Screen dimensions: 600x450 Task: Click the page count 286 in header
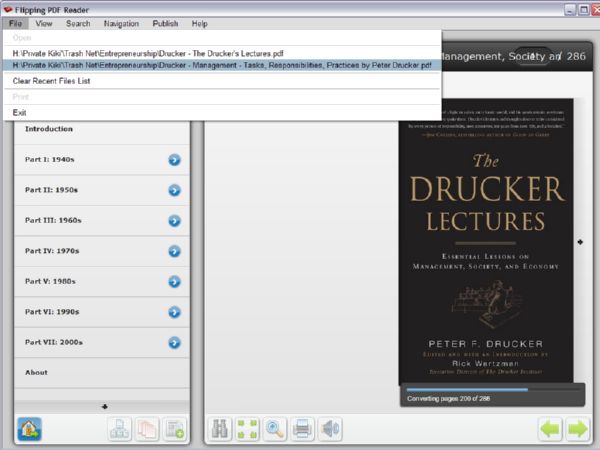point(576,56)
